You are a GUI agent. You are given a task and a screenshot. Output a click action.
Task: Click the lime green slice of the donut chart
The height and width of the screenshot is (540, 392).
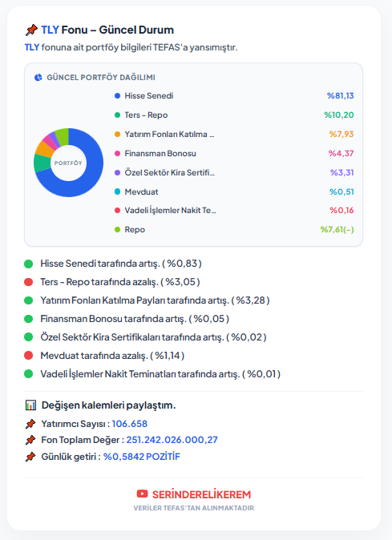[x=63, y=137]
